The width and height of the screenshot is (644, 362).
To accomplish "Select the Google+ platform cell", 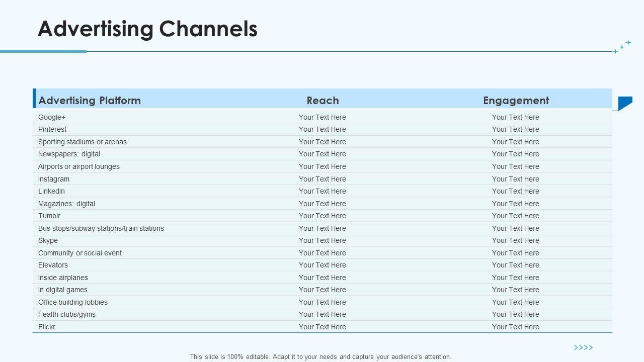I will 52,117.
